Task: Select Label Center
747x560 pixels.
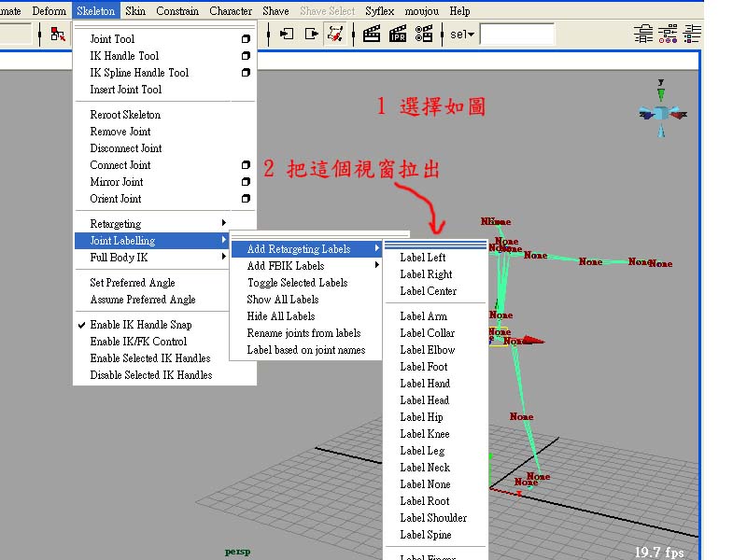Action: click(429, 290)
